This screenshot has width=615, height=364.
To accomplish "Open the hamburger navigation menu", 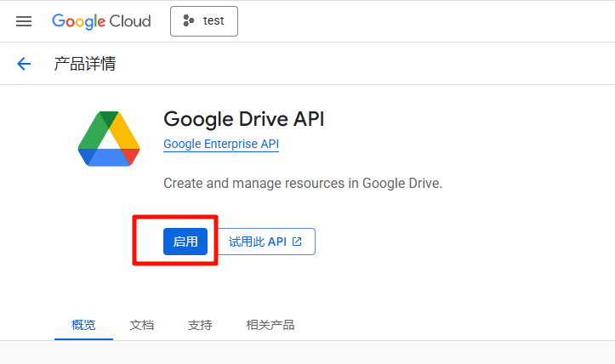I will click(24, 21).
